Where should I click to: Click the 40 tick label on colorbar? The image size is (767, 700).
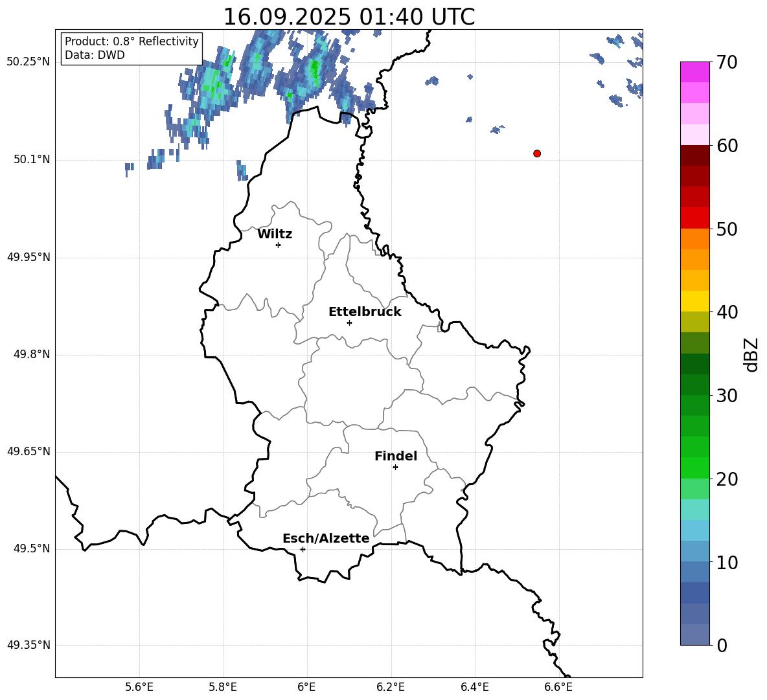(727, 312)
